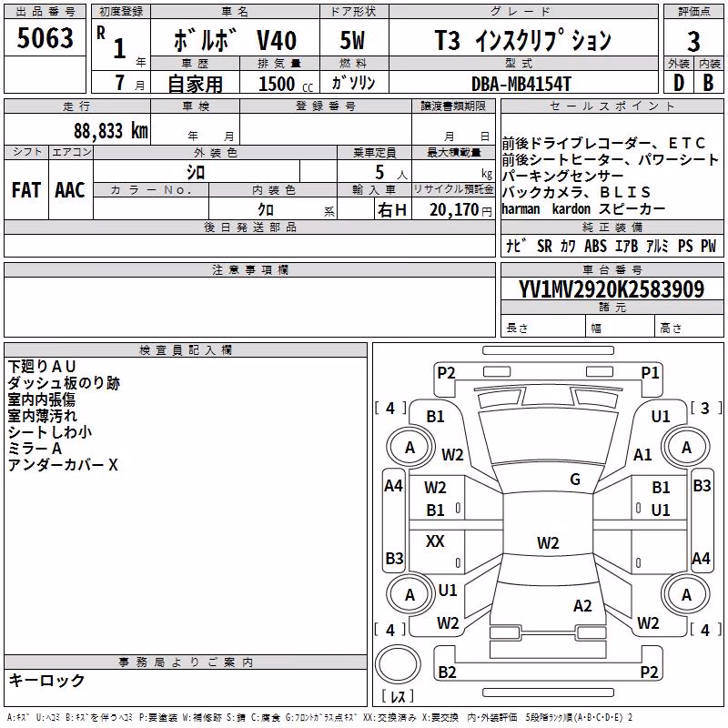Select the chassis number YV1MV2920K2583909

point(612,289)
